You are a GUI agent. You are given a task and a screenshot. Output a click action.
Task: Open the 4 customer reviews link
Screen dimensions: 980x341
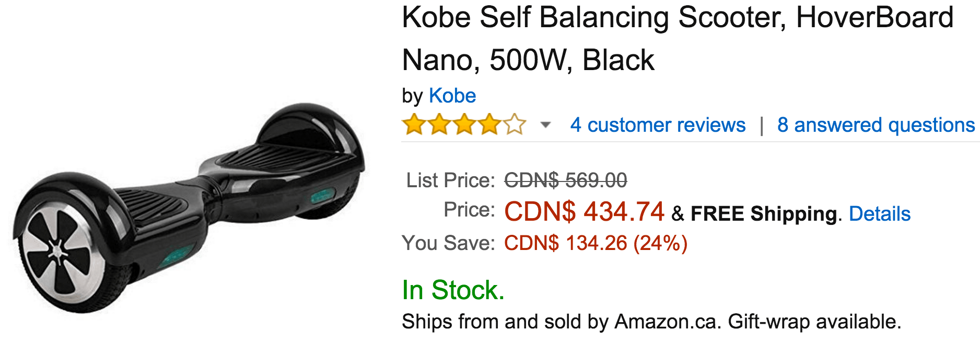(658, 125)
